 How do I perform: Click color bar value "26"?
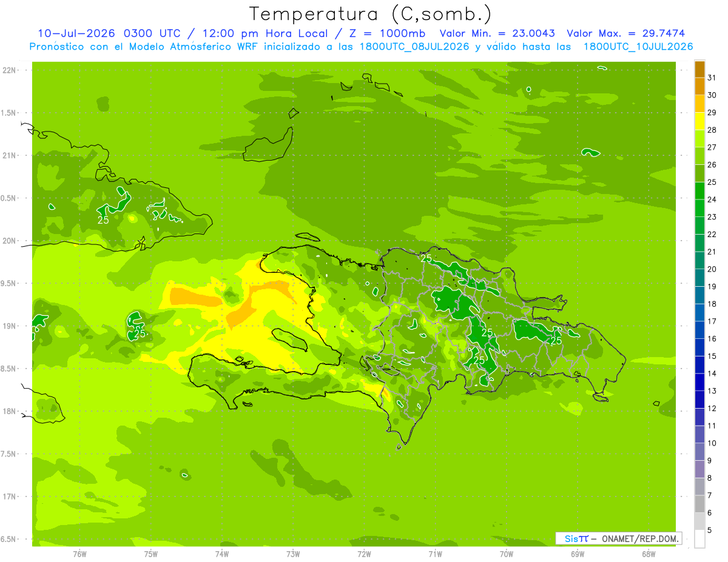[712, 165]
